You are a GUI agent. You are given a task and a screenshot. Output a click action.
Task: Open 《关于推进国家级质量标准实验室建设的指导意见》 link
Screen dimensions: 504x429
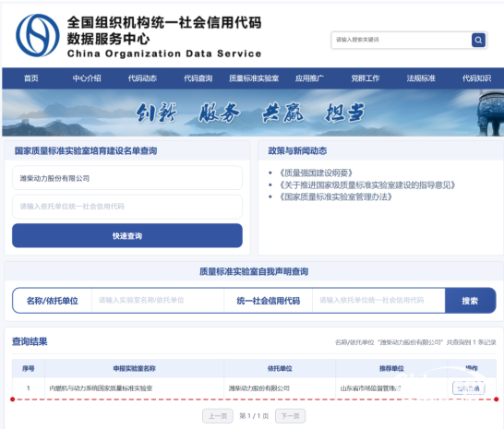[366, 185]
